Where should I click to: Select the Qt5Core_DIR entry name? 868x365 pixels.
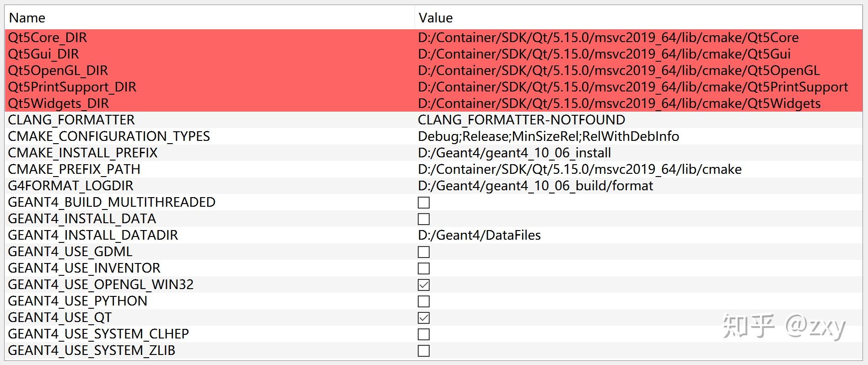(x=48, y=38)
